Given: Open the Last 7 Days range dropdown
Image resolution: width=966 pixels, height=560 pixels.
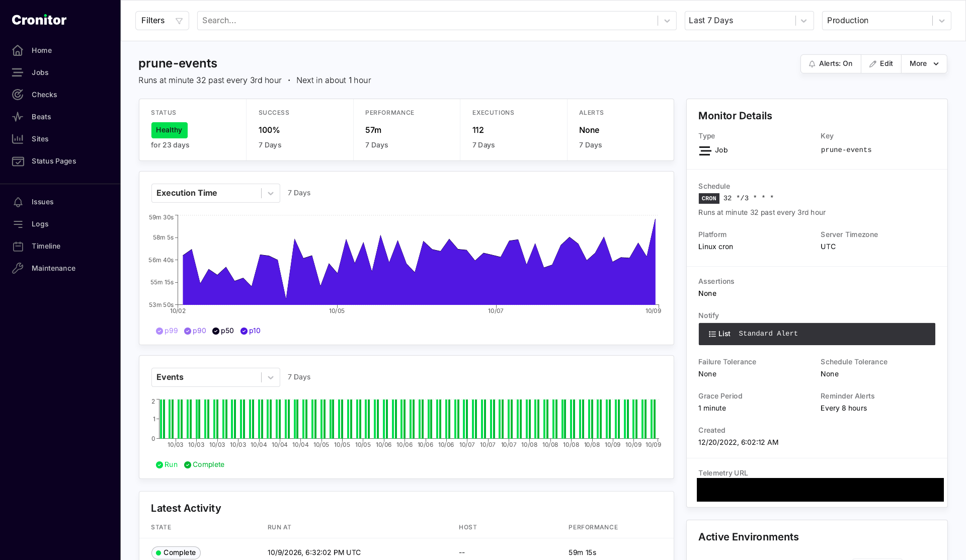Looking at the screenshot, I should point(749,21).
